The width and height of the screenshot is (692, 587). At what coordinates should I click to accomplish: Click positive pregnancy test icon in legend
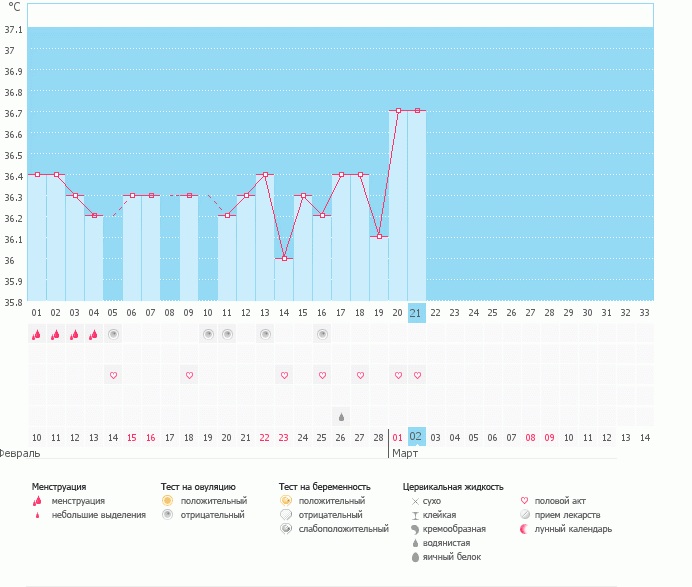point(285,500)
